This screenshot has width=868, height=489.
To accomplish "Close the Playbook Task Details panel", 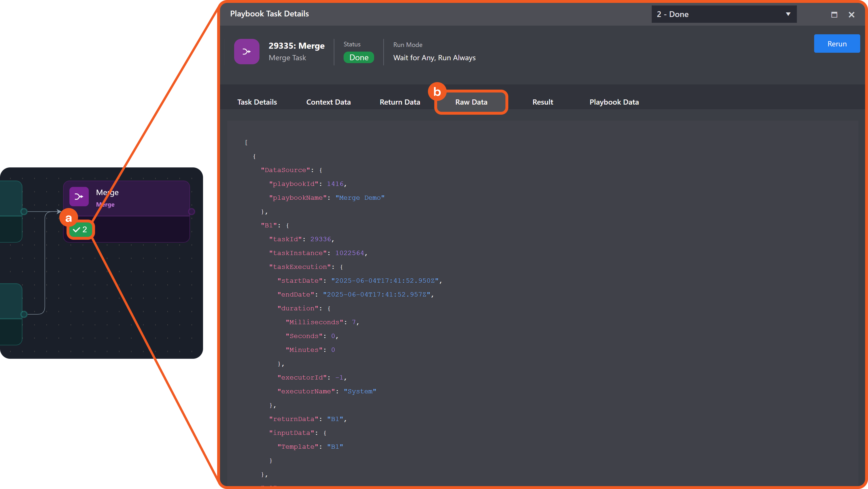I will [852, 14].
